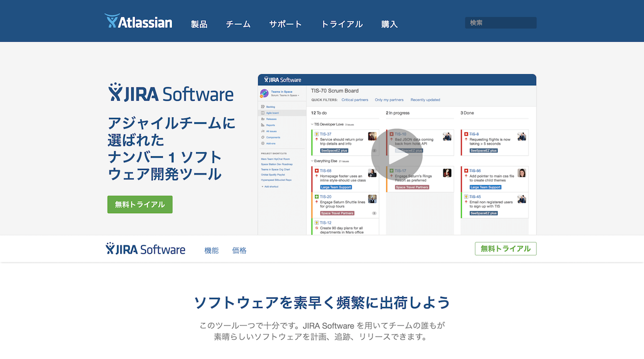Click the large JIRA Software hero logo

171,93
